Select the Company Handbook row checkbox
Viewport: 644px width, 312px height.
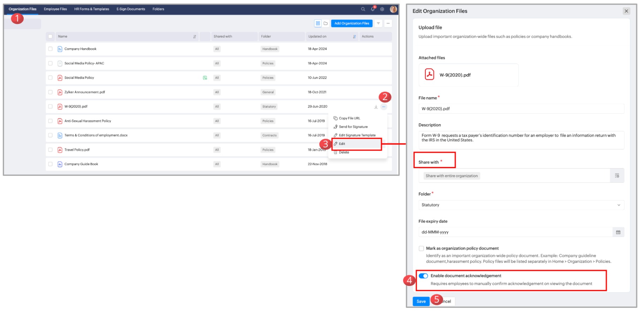[50, 49]
